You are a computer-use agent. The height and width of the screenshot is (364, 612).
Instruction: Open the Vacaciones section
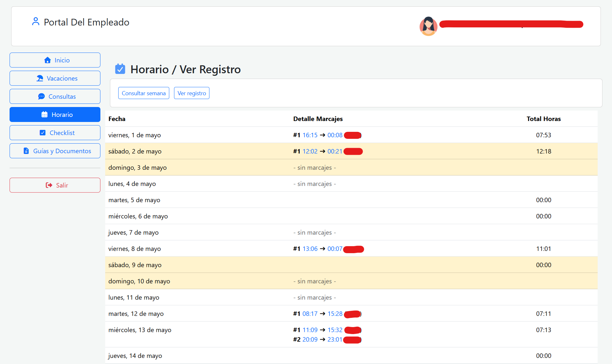55,78
